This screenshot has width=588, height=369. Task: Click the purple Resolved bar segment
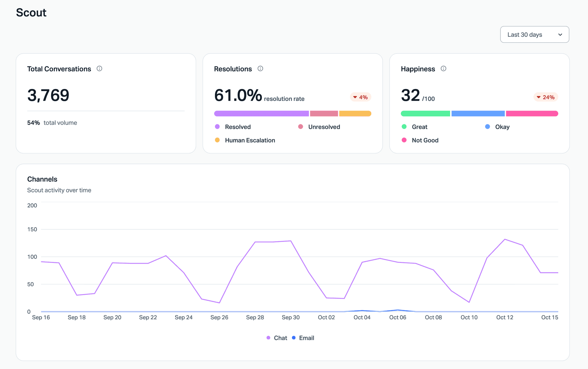click(261, 113)
